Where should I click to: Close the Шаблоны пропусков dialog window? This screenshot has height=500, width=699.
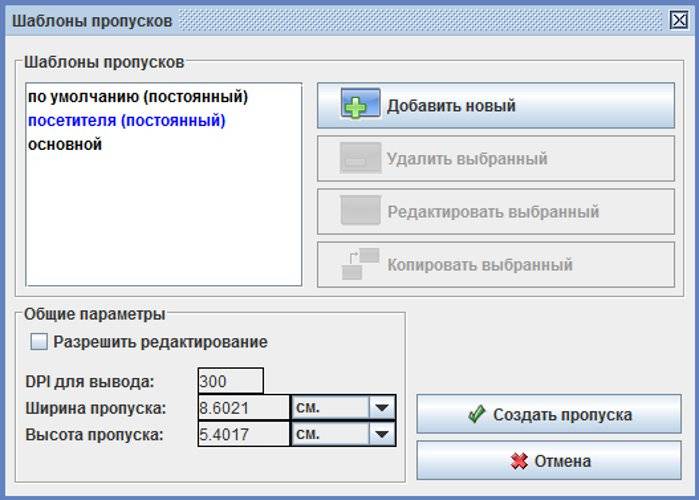677,20
